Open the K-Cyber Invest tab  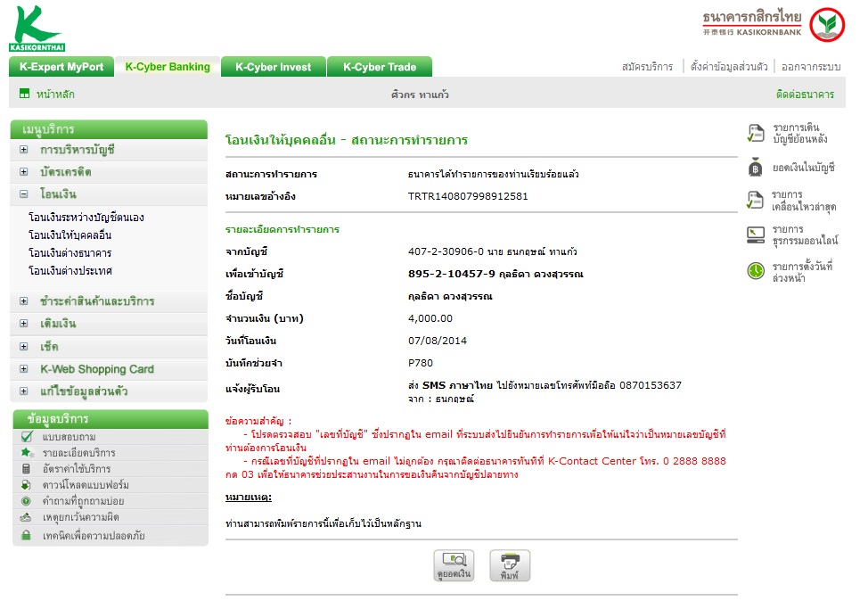tap(274, 67)
